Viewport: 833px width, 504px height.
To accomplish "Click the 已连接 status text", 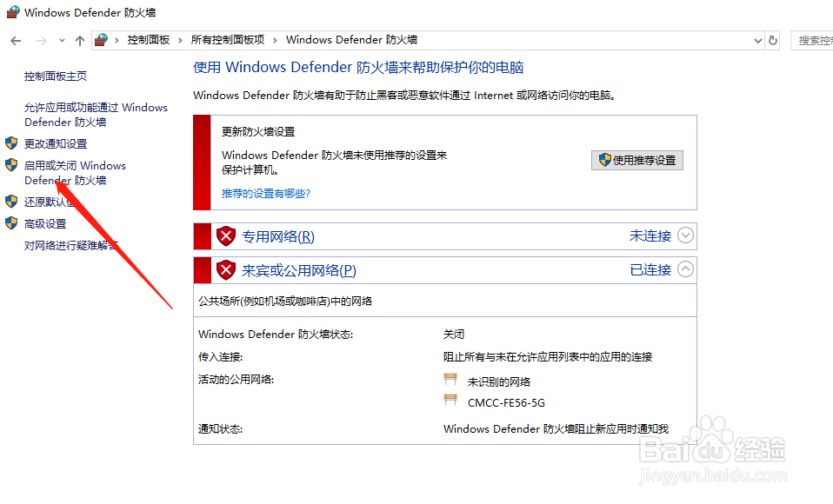I will click(650, 270).
